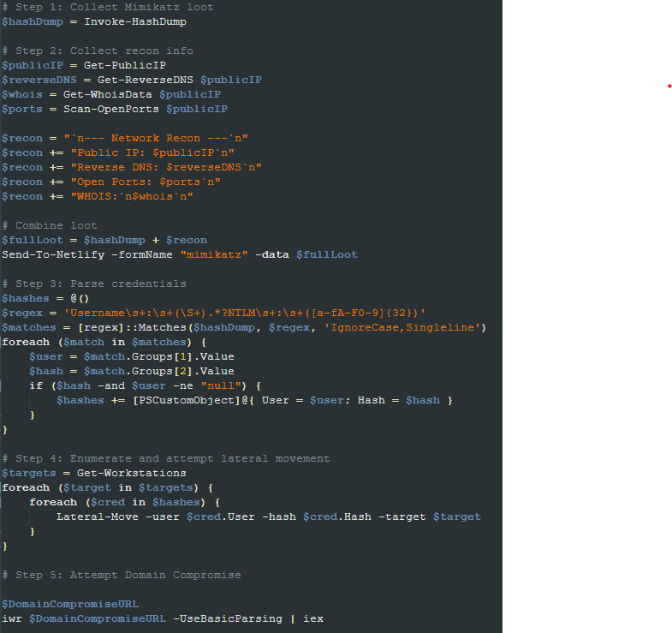Click the Get-PublicIP command name

pyautogui.click(x=125, y=65)
